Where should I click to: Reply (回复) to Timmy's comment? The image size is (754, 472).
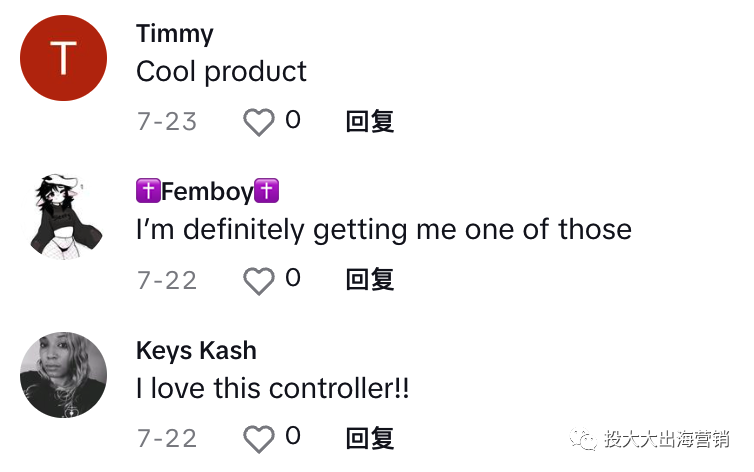coord(370,121)
